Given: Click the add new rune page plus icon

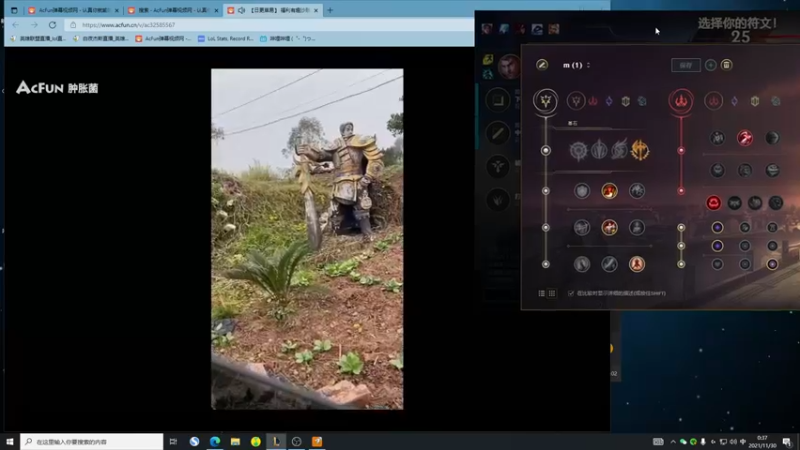Looking at the screenshot, I should click(x=710, y=65).
